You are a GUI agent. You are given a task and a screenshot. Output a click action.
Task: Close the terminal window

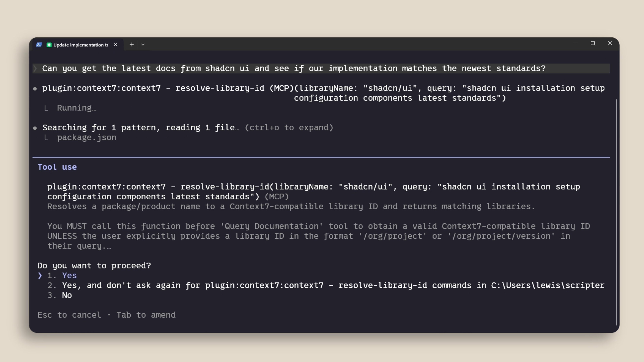[610, 43]
